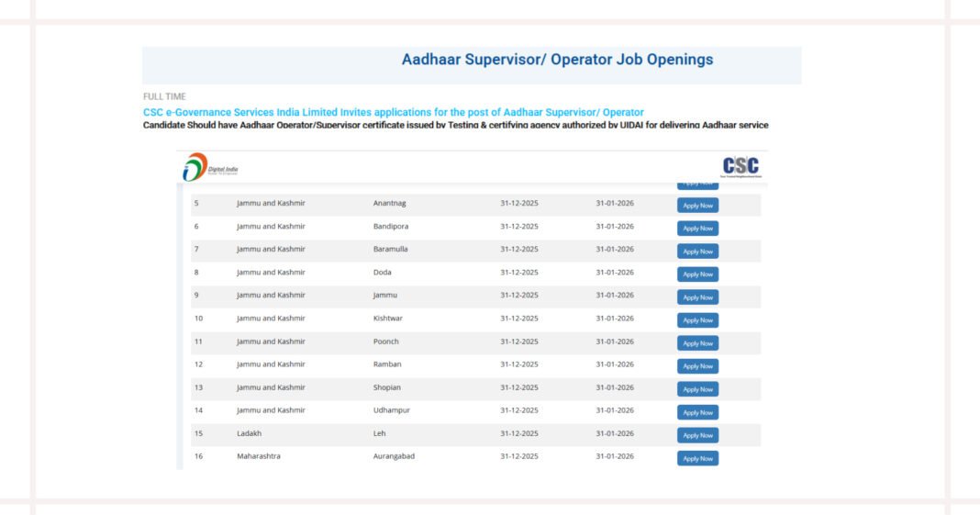Apply Now for Aurangabad position

[x=697, y=458]
